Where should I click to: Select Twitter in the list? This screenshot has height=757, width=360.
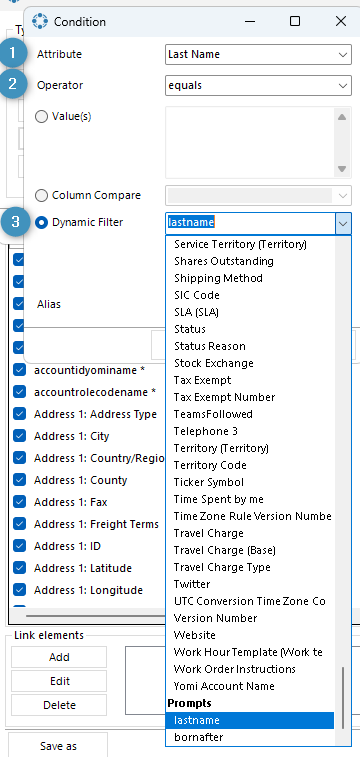click(x=192, y=584)
